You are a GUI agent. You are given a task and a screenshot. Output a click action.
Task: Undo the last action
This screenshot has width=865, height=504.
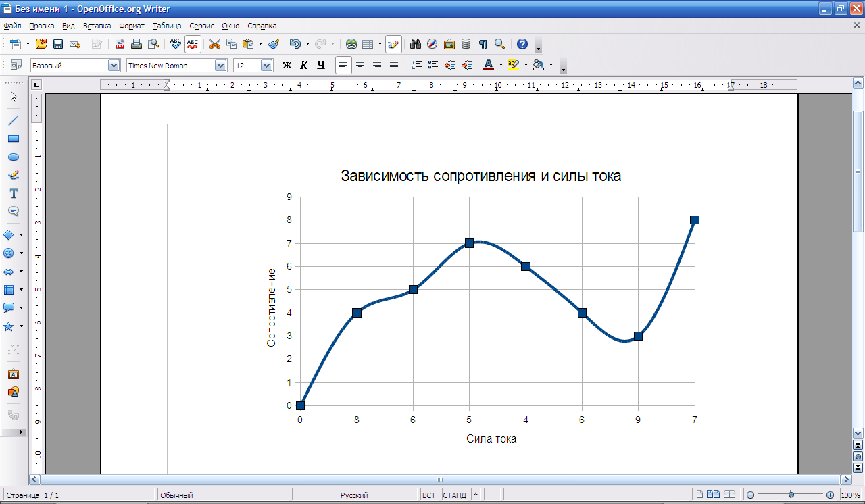pyautogui.click(x=295, y=44)
